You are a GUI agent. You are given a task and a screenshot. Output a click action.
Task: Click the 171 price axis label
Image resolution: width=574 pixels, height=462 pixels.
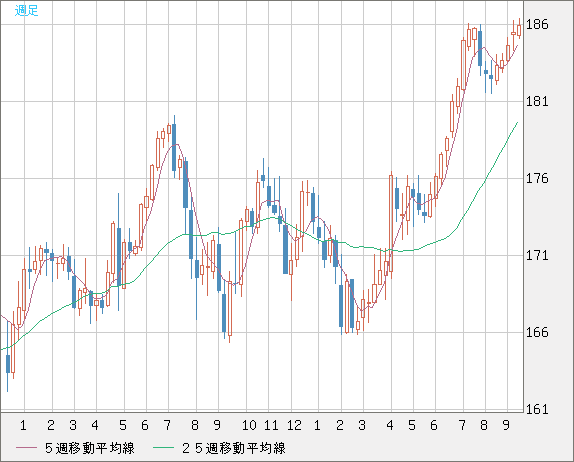click(x=537, y=255)
